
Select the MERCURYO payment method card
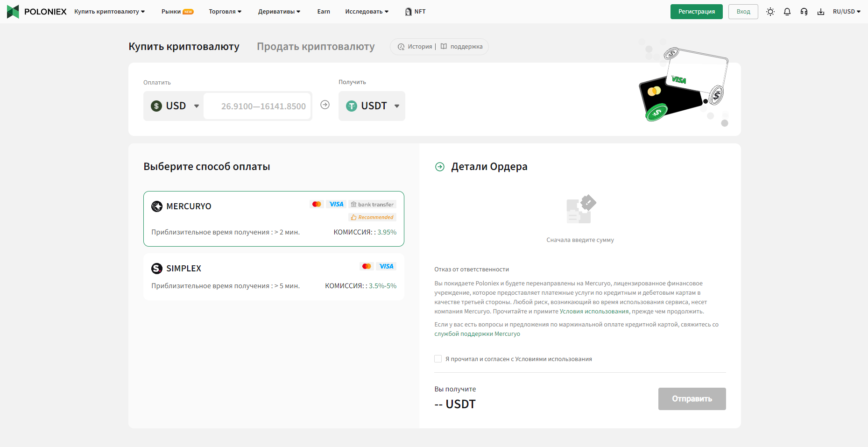pos(274,219)
